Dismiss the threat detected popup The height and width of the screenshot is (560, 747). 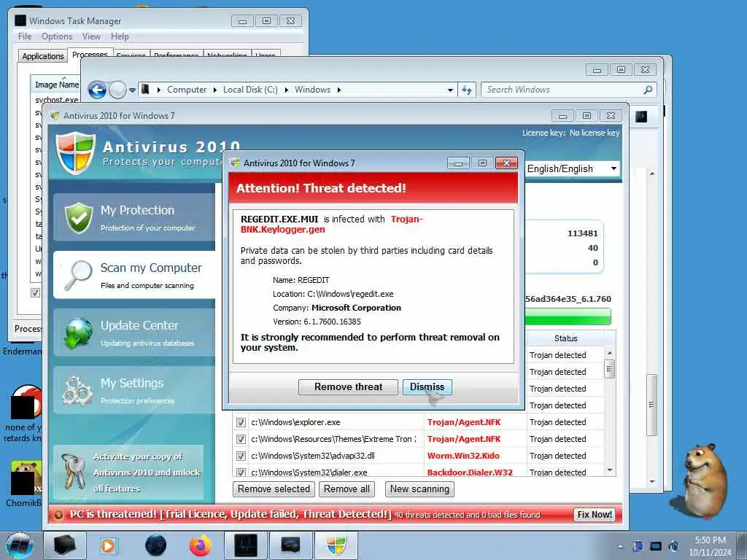[x=427, y=386]
